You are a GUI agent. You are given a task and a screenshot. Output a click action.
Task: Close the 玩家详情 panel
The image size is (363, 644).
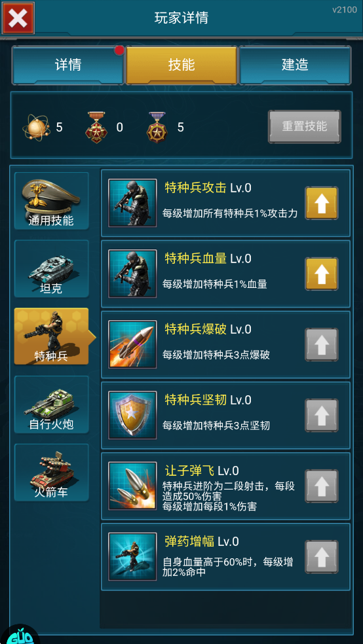tap(18, 18)
